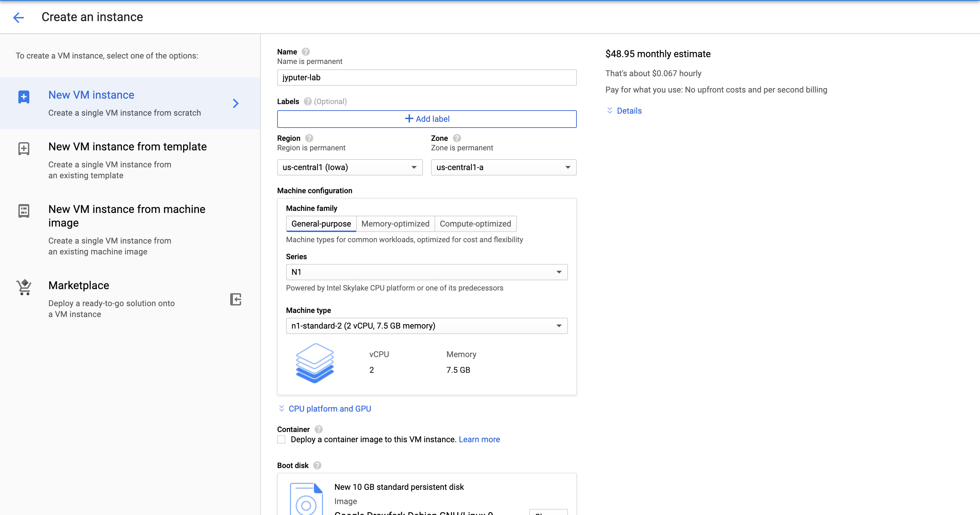The image size is (980, 515).
Task: Enable deploying a container image to this VM
Action: pos(281,439)
